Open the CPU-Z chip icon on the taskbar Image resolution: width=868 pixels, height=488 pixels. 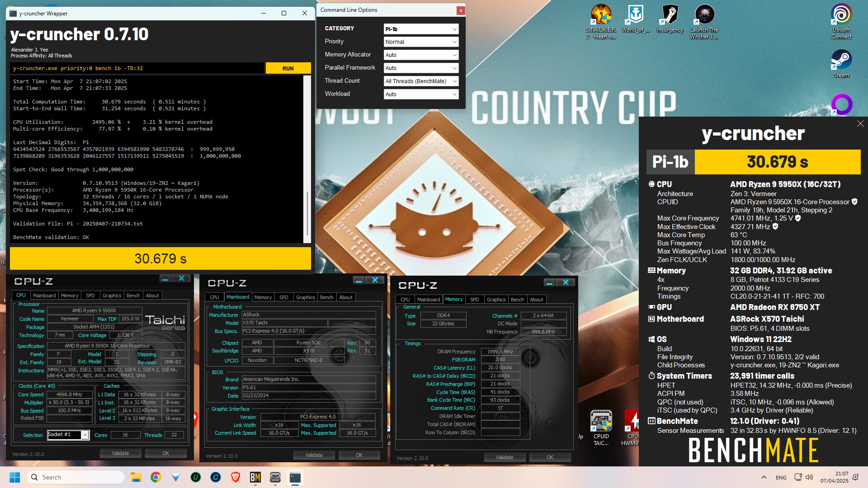point(275,477)
